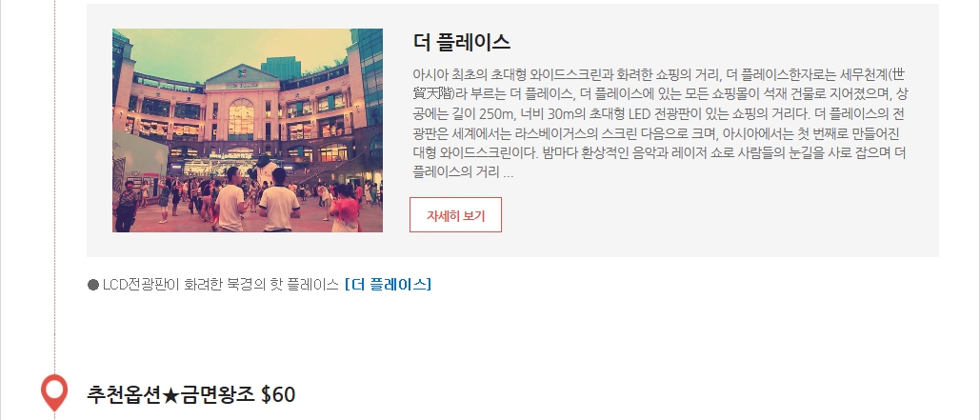The width and height of the screenshot is (980, 420).
Task: Select the 추천옵션★금면왕조 heading text
Action: [x=170, y=394]
